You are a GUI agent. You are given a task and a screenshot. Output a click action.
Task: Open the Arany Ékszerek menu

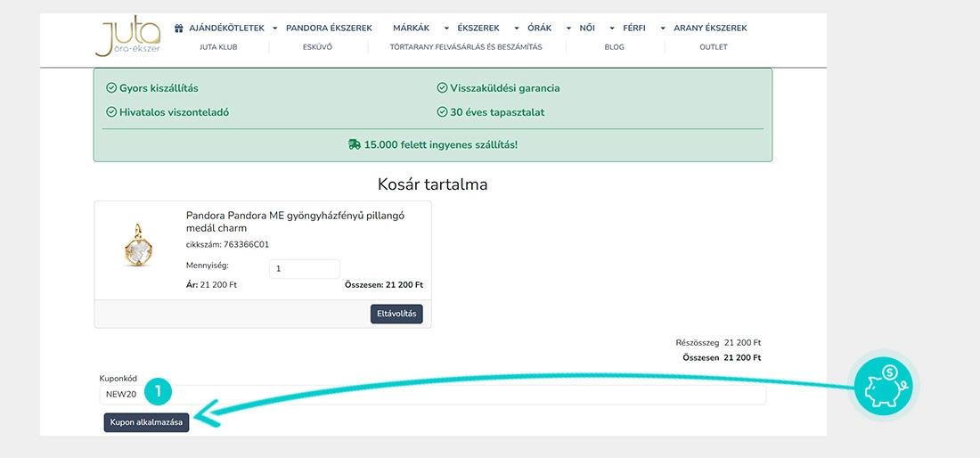(x=710, y=29)
